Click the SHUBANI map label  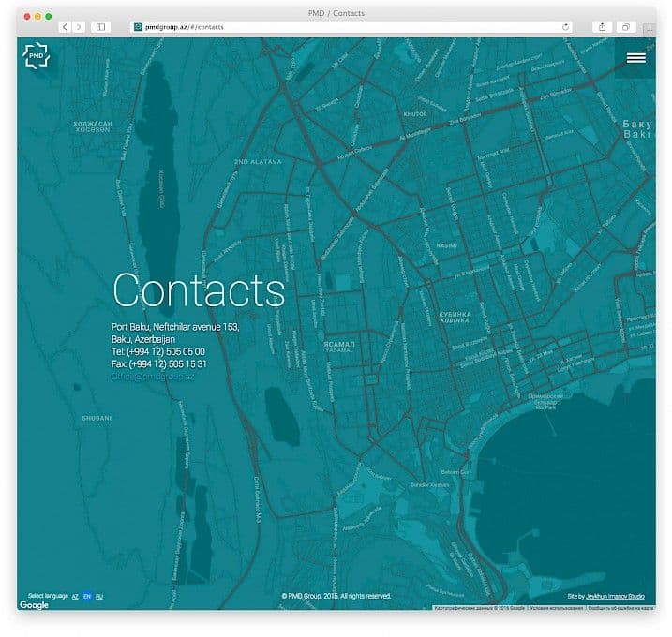click(x=97, y=418)
